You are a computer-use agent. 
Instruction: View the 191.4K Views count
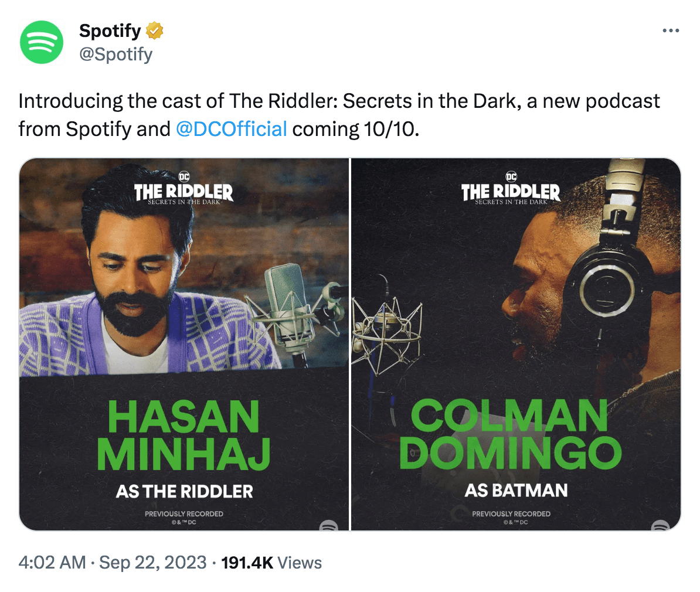(x=271, y=563)
